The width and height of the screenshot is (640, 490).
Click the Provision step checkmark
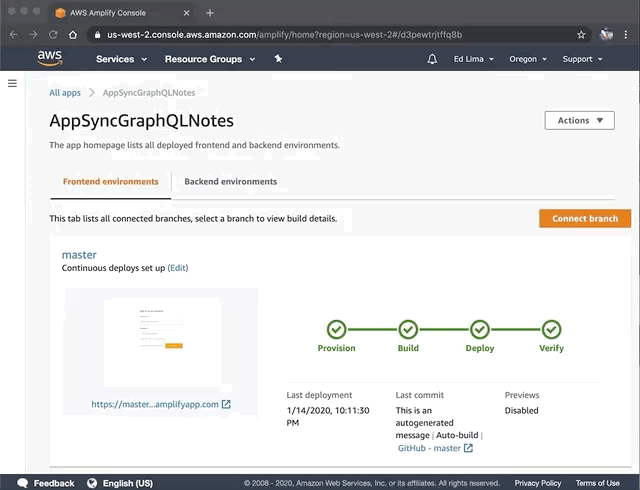point(336,329)
